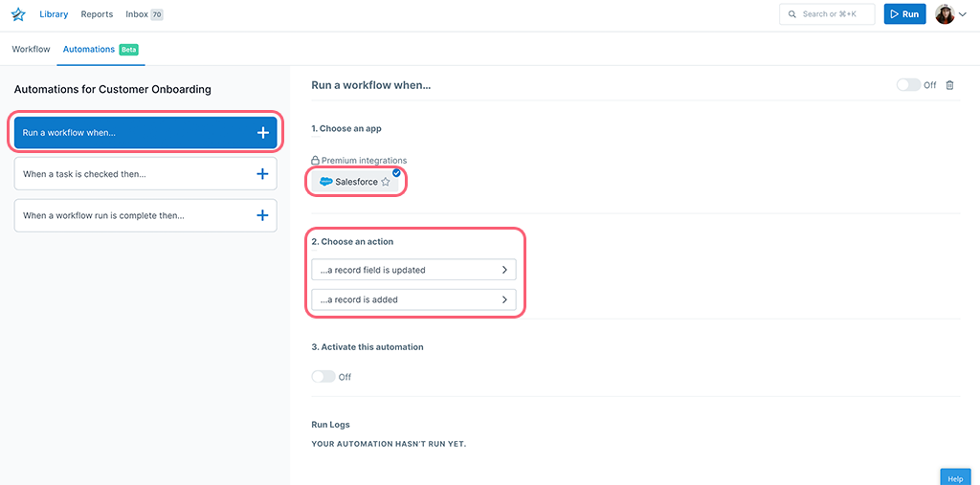The width and height of the screenshot is (980, 485).
Task: Open the Reports menu item
Action: coord(97,14)
